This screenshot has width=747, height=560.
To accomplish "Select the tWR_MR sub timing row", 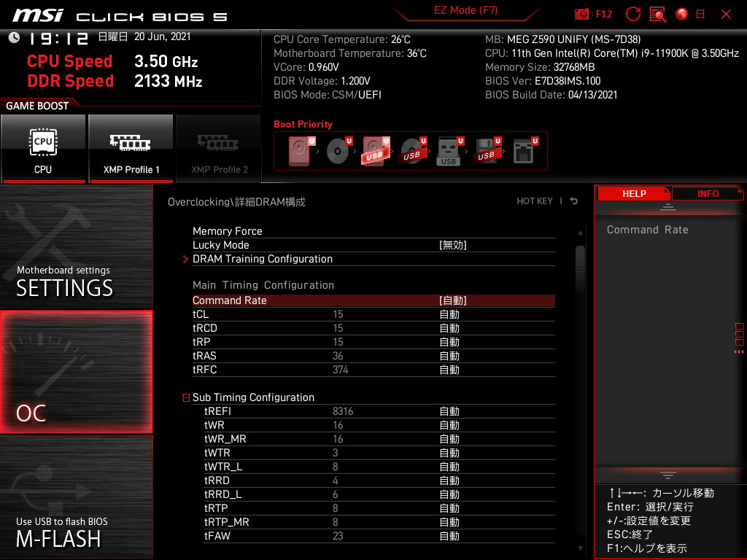I will (379, 438).
